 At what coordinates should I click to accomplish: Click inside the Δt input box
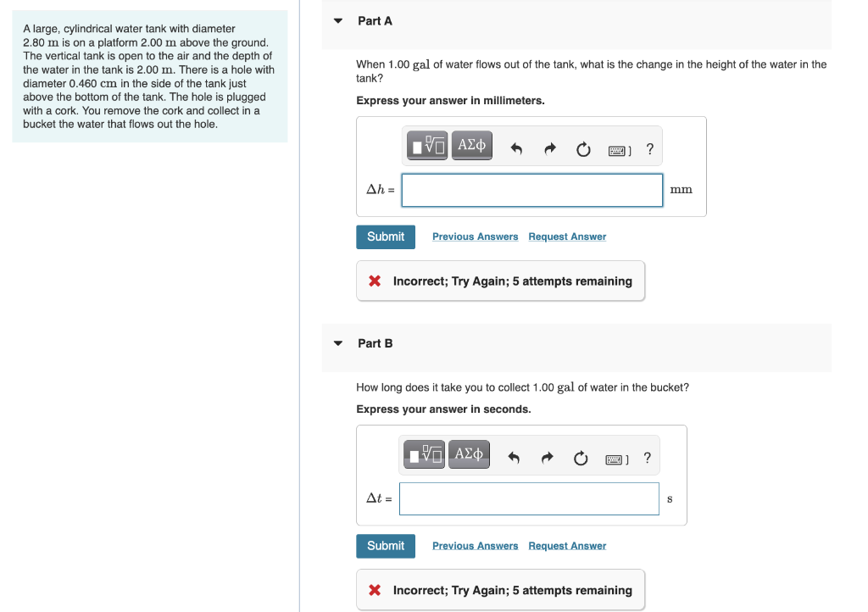point(529,498)
